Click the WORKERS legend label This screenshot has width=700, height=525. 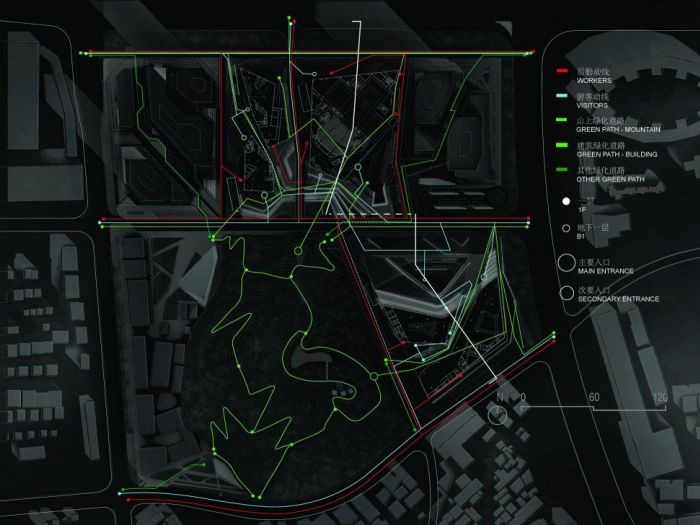click(x=594, y=81)
